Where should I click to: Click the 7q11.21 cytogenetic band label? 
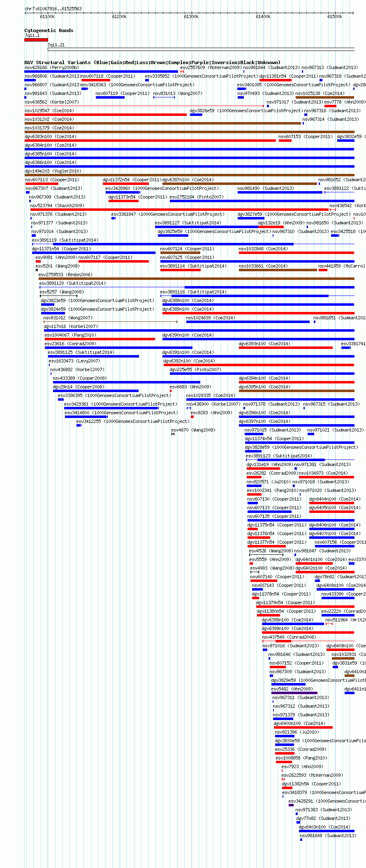coord(56,45)
